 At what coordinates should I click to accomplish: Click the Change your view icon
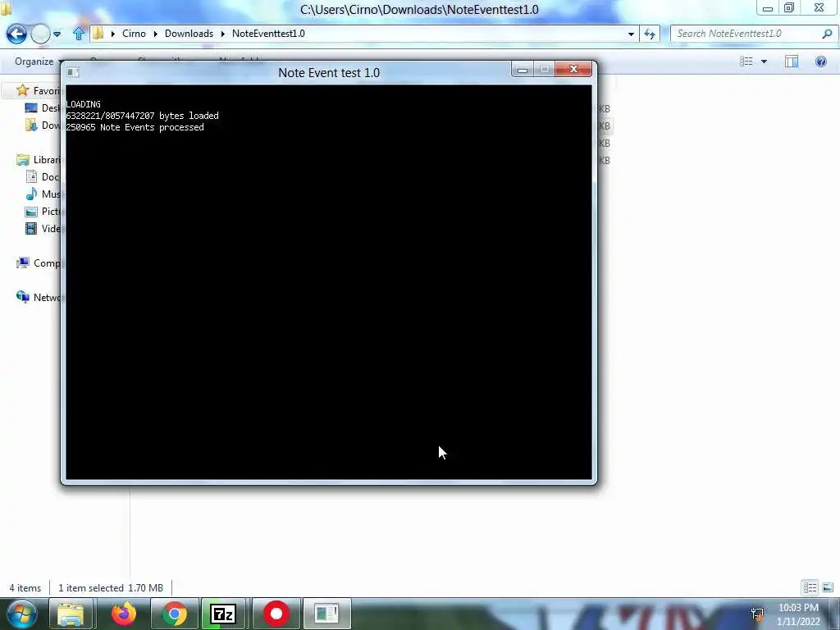pos(746,61)
